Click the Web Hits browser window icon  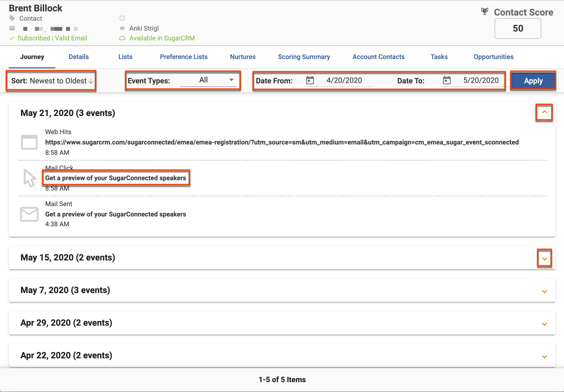tap(29, 142)
